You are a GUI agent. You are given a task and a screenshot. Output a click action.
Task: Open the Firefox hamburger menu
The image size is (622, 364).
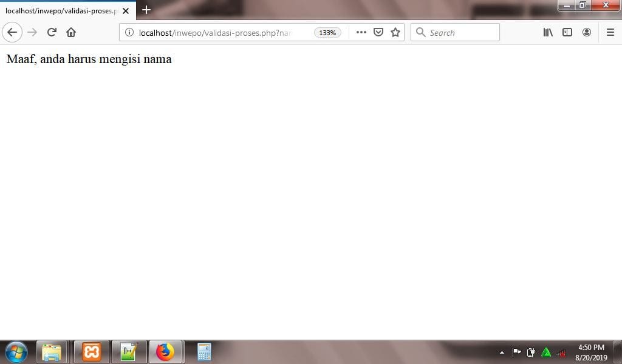610,33
